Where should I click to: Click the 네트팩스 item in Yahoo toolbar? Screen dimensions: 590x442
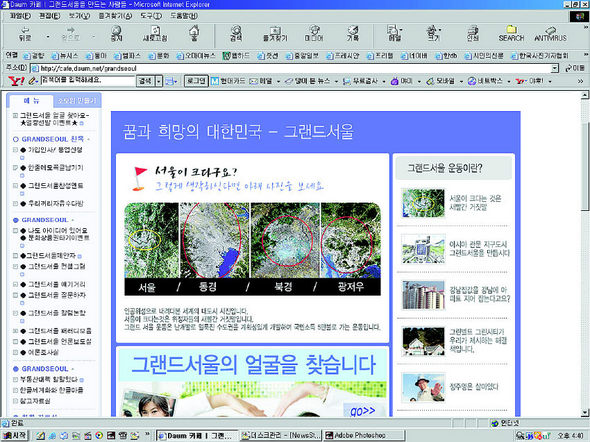pos(485,81)
